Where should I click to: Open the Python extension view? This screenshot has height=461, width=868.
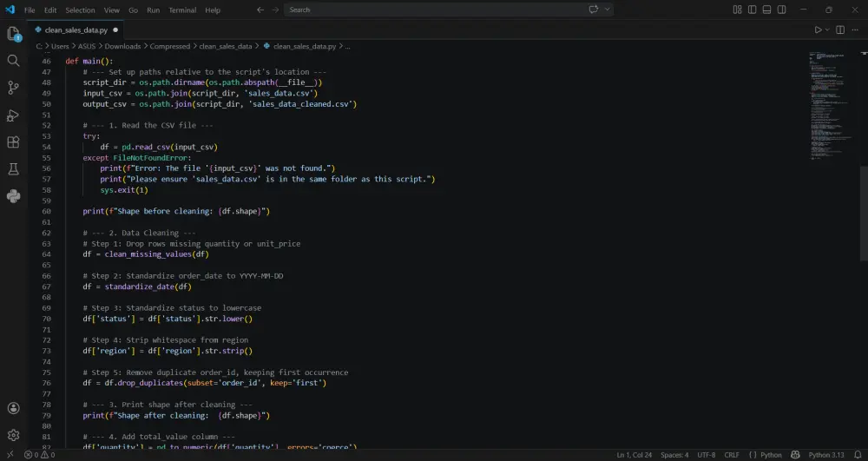click(x=13, y=196)
